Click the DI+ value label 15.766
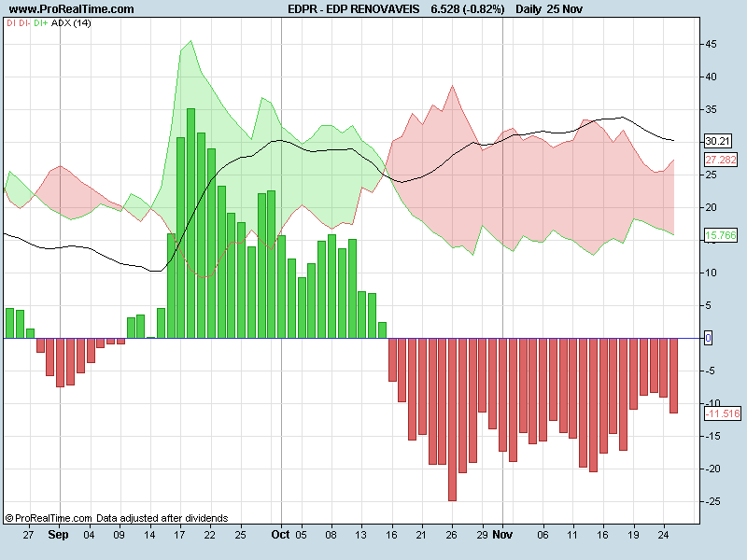Screen dimensions: 747x560 click(720, 235)
